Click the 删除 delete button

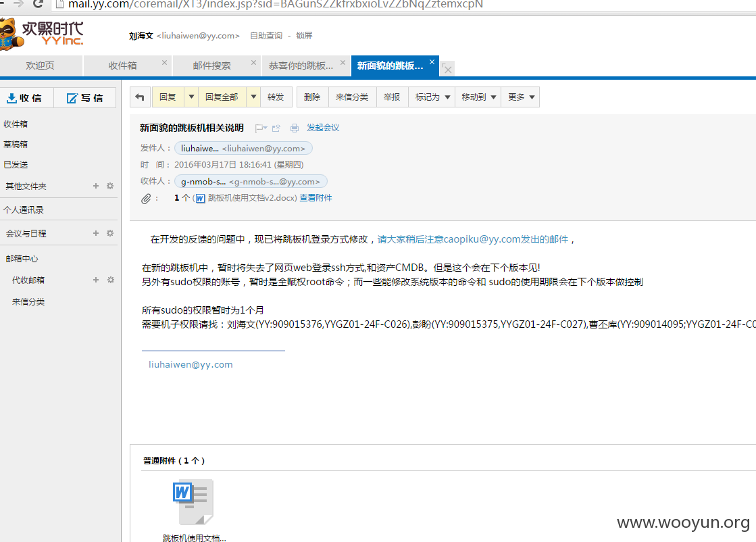point(312,97)
